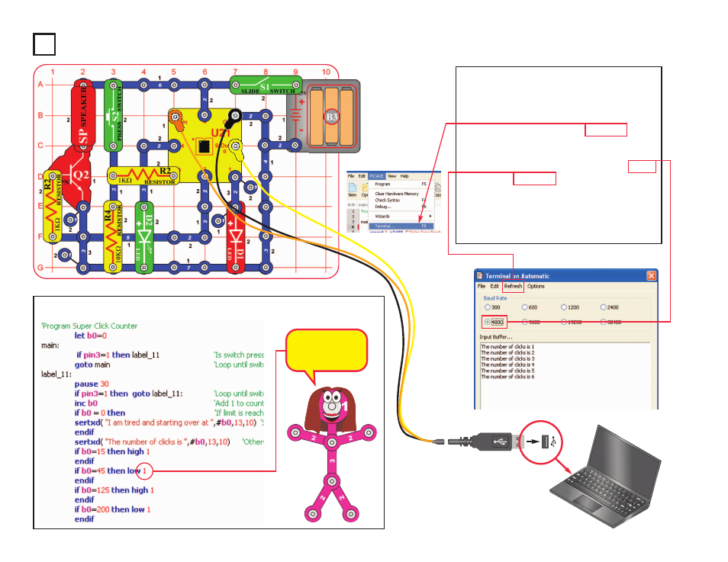Open Options menu in Terminal window
Image resolution: width=728 pixels, height=562 pixels.
[x=536, y=286]
